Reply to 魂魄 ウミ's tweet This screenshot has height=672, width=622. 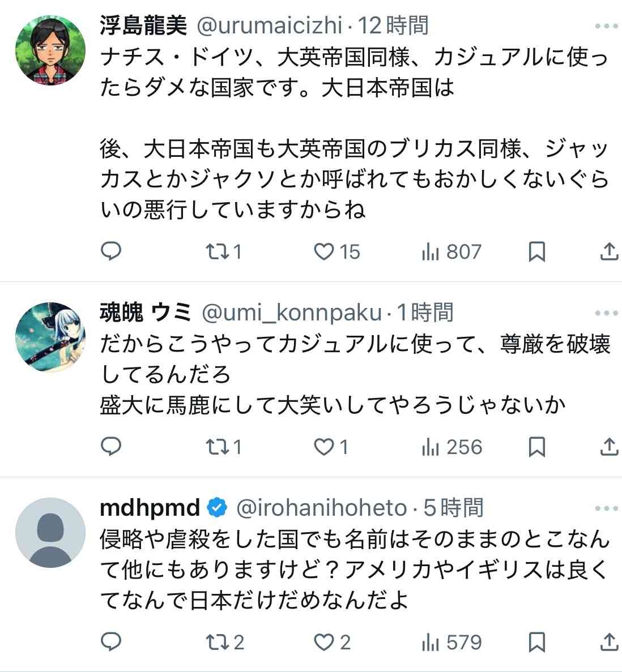point(111,447)
